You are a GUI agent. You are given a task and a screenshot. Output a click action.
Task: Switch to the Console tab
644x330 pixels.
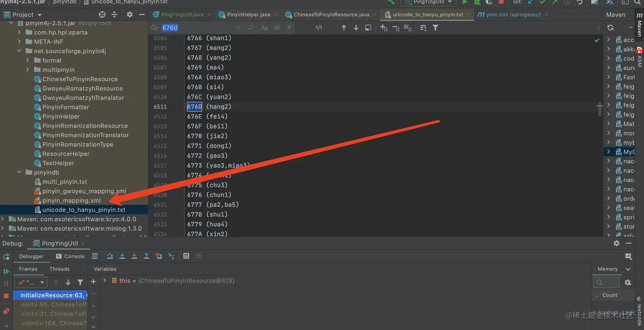point(70,256)
